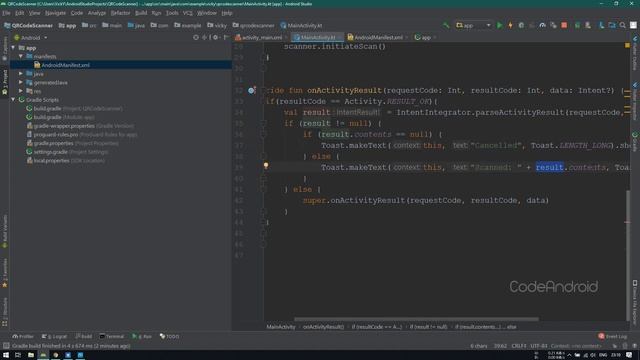Open the notification center in the system tray
Viewport: 640px width, 360px height.
tap(629, 355)
